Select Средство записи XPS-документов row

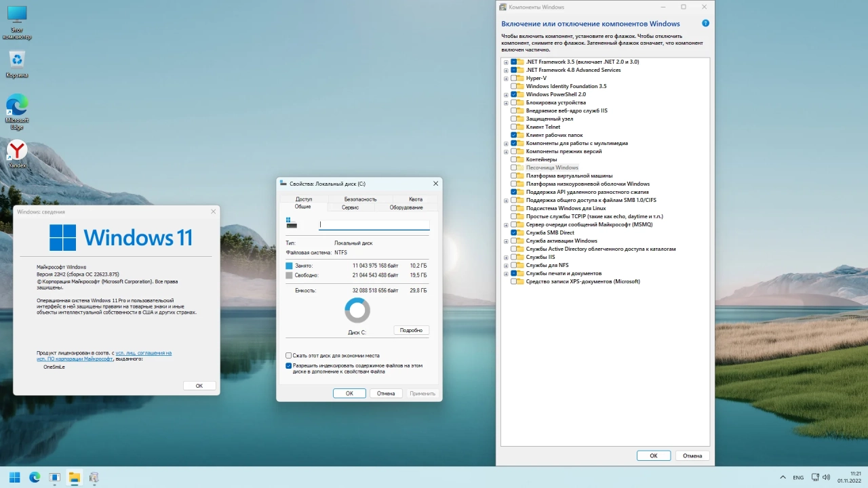pyautogui.click(x=583, y=281)
